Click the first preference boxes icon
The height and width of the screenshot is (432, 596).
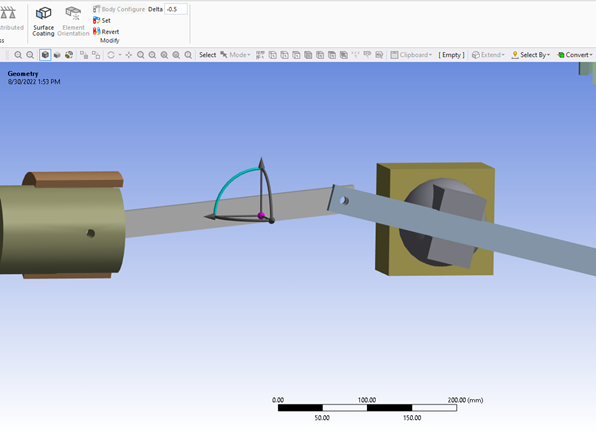(84, 55)
